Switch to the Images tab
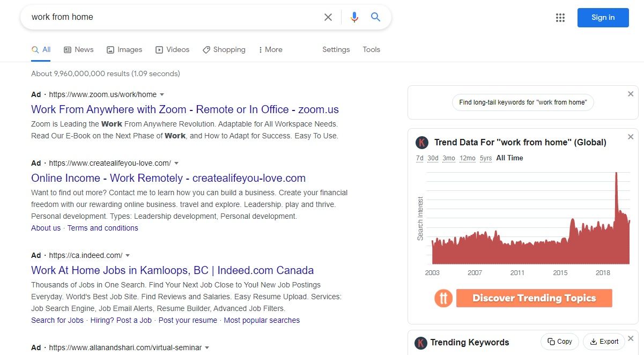The image size is (644, 355). (124, 49)
